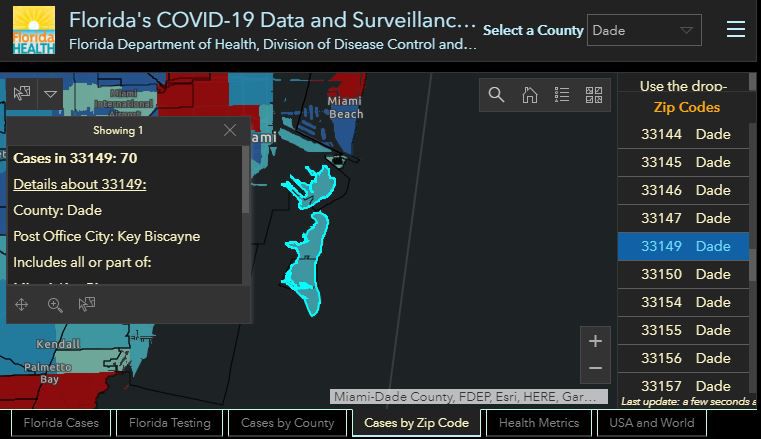Click the County: Dade popup text
This screenshot has width=761, height=439.
click(57, 210)
